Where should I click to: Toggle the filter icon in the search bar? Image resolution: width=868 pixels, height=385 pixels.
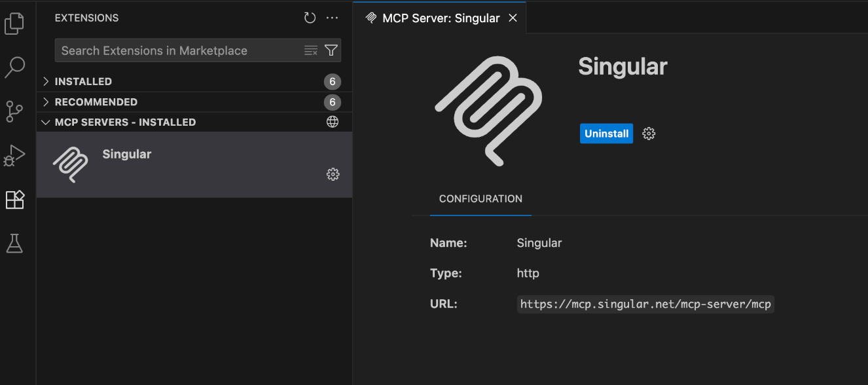click(x=331, y=50)
